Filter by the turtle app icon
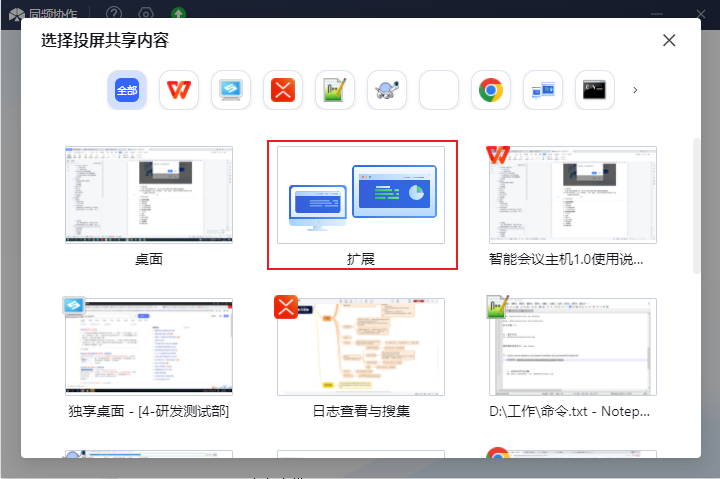720x479 pixels. (x=387, y=90)
